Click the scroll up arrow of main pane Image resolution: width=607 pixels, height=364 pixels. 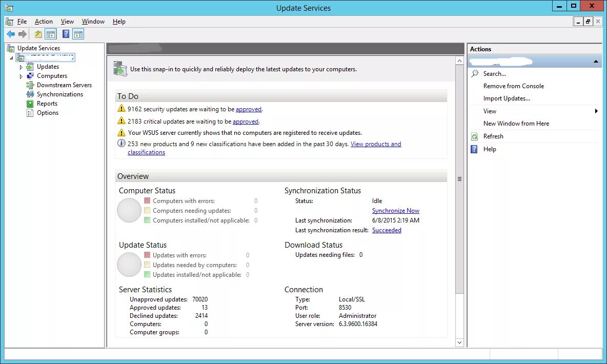459,61
